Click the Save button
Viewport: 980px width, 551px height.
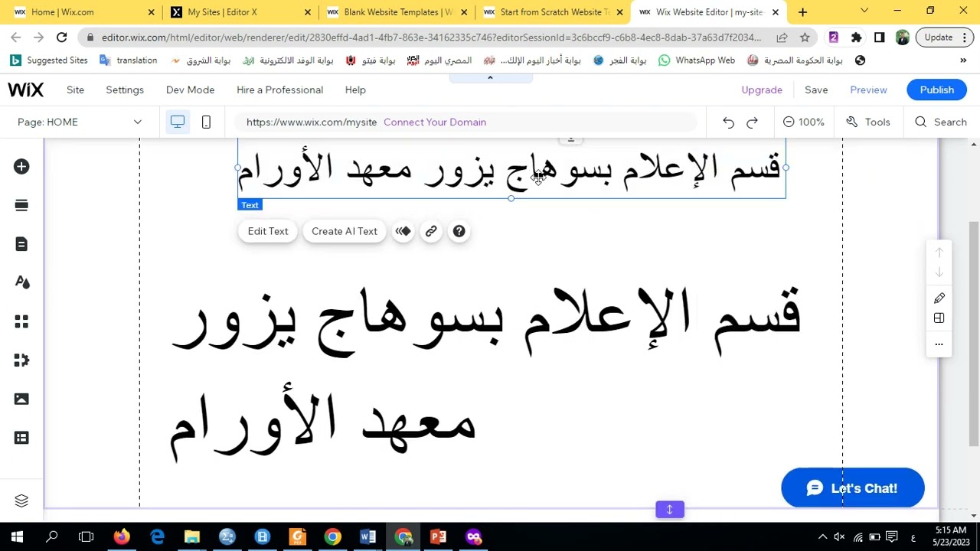[x=816, y=90]
